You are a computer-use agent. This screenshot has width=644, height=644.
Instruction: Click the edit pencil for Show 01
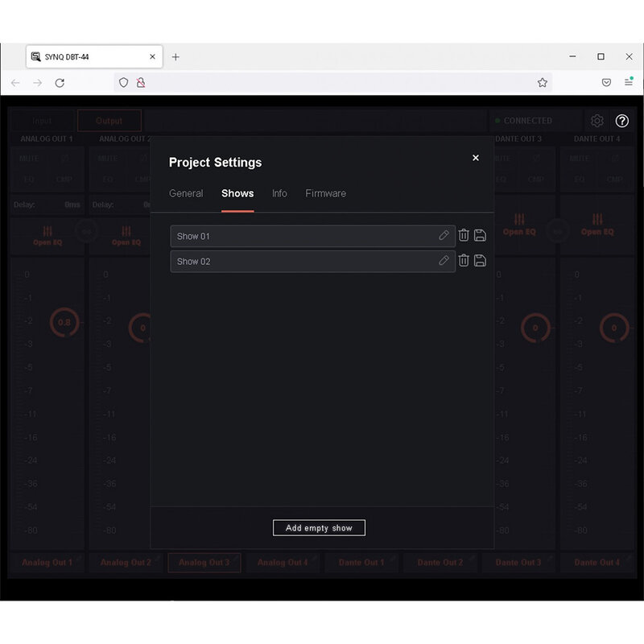click(x=444, y=236)
